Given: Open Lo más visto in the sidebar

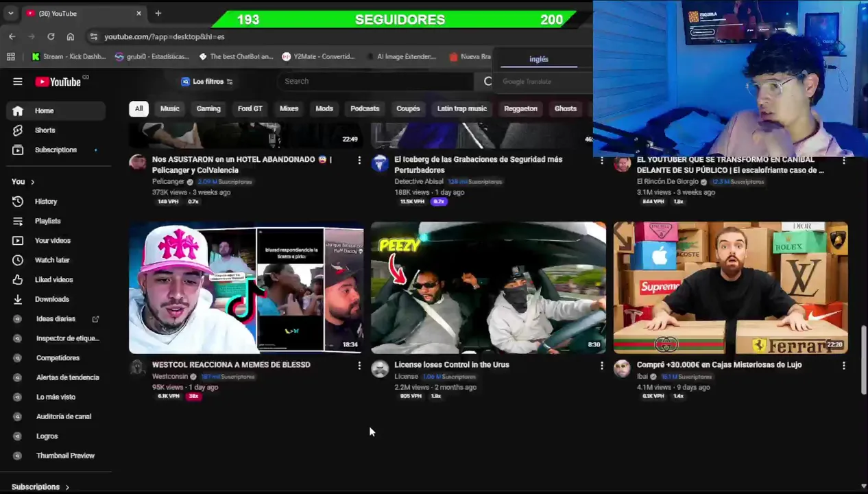Looking at the screenshot, I should (56, 397).
